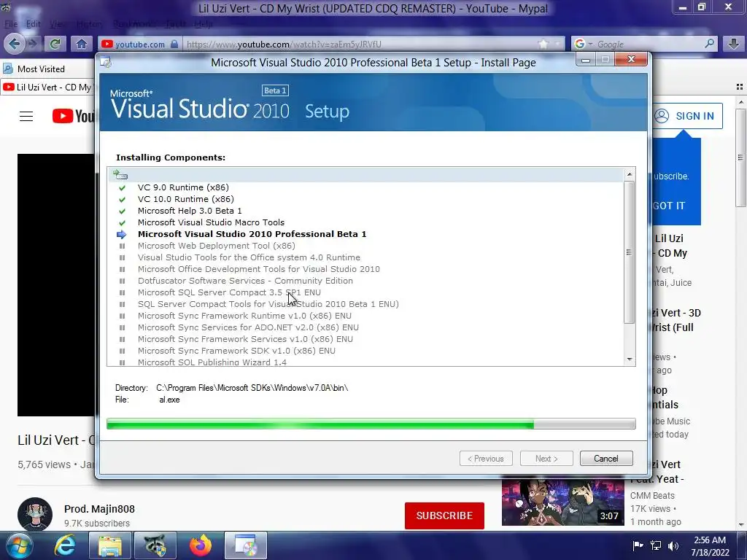The width and height of the screenshot is (747, 560).
Task: Click the Mypal forward arrow button
Action: (x=32, y=44)
